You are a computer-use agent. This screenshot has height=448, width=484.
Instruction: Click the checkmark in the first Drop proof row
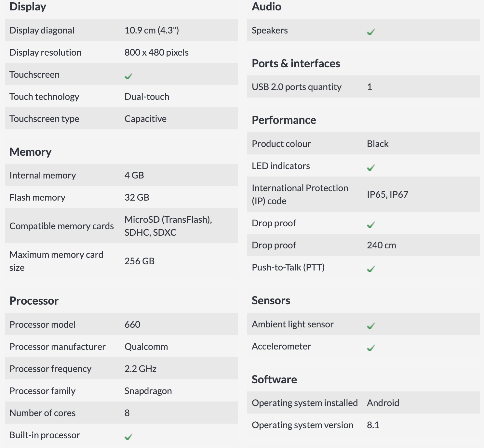[371, 225]
